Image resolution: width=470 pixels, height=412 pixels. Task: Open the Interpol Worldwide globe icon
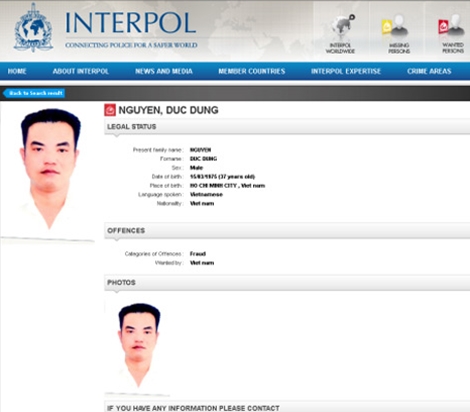[340, 33]
